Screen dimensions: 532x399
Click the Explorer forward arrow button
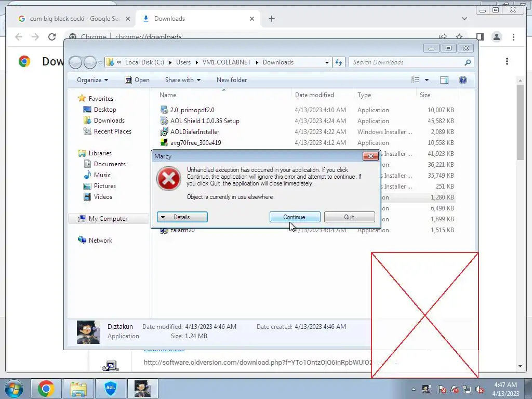click(x=90, y=62)
